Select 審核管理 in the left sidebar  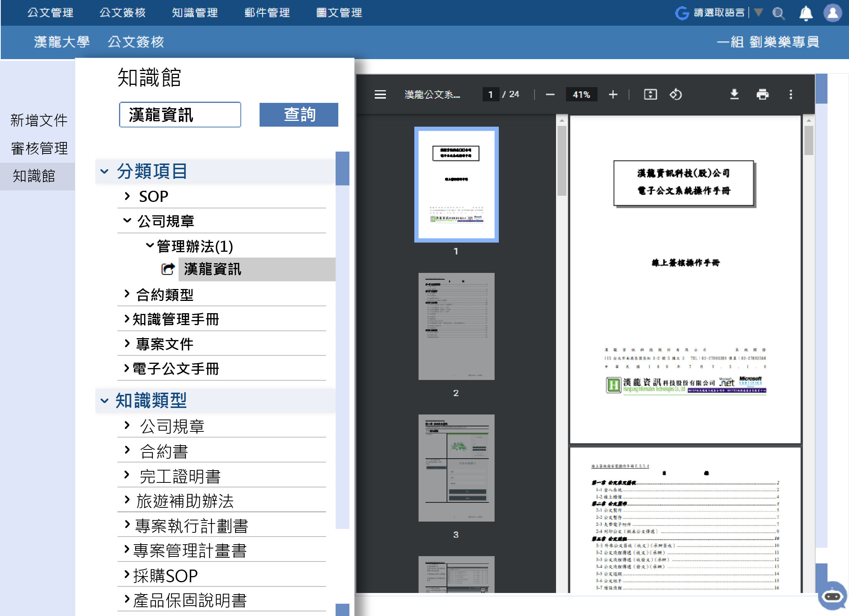tap(39, 148)
